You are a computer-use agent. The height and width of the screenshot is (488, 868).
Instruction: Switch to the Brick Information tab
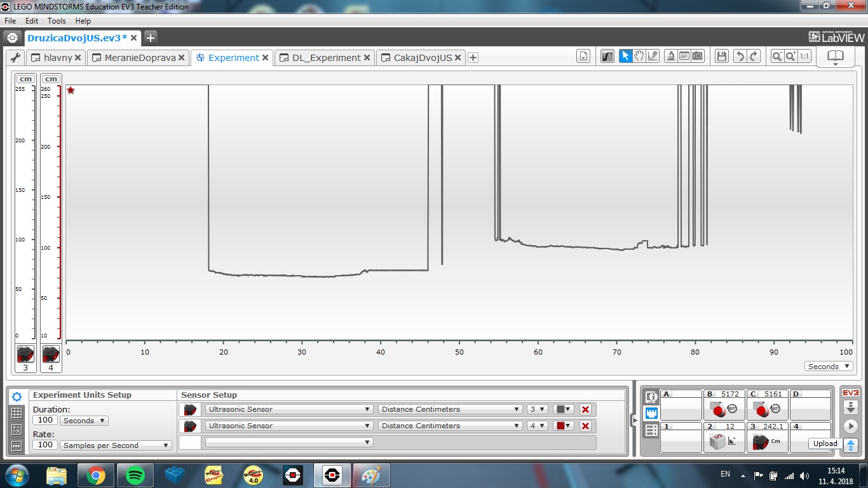tap(651, 397)
